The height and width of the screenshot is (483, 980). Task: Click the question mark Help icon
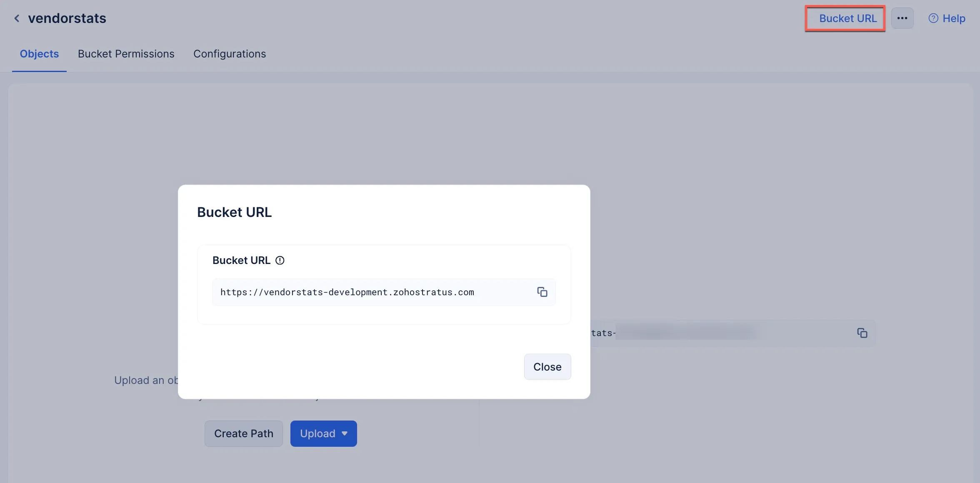pyautogui.click(x=933, y=18)
